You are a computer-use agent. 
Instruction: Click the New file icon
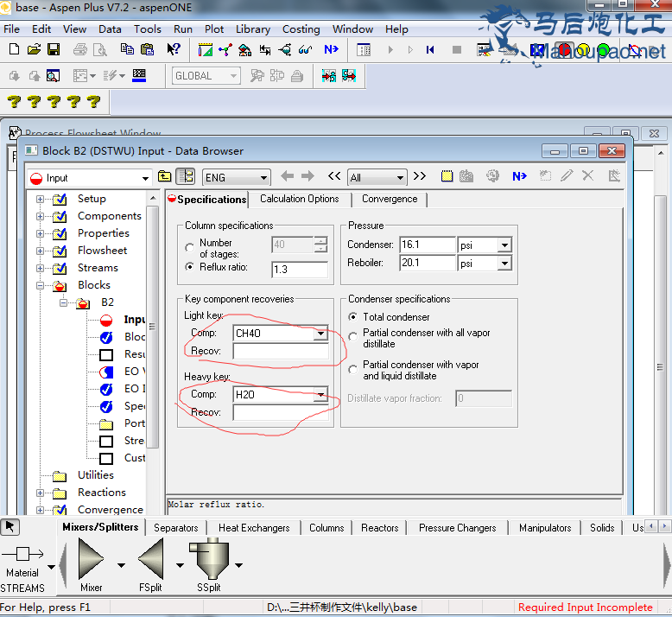(14, 49)
